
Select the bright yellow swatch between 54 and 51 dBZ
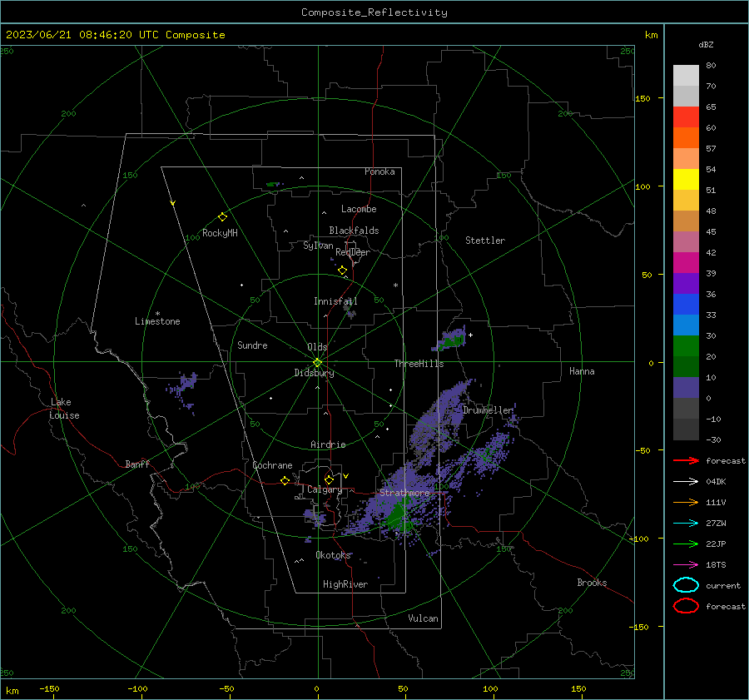point(686,180)
